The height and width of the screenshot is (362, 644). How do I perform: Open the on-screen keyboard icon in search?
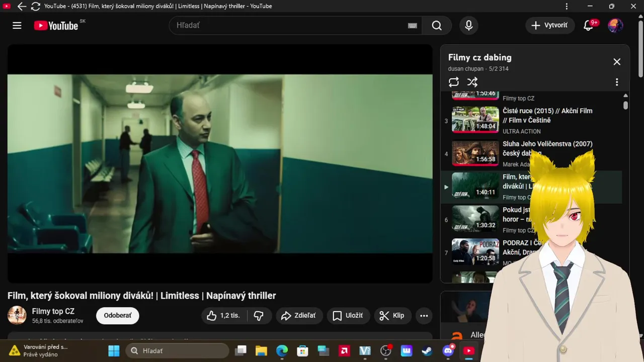413,26
